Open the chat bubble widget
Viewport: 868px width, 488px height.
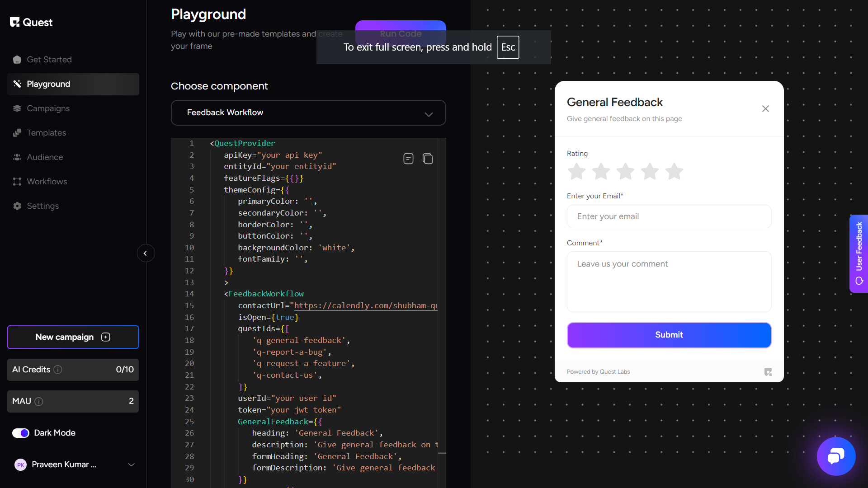pyautogui.click(x=836, y=456)
